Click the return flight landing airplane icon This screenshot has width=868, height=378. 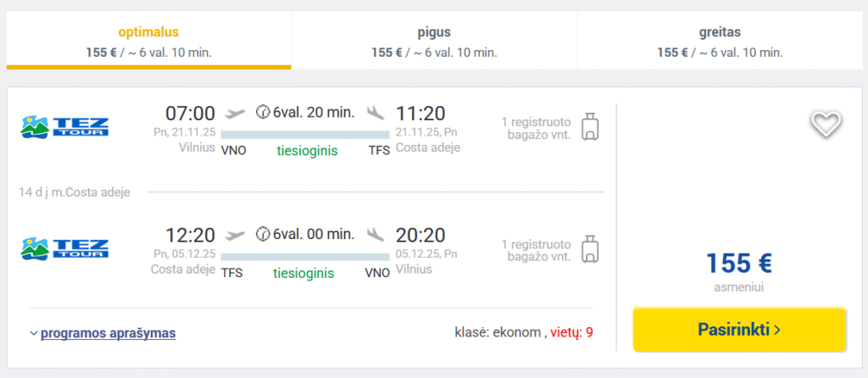click(376, 234)
